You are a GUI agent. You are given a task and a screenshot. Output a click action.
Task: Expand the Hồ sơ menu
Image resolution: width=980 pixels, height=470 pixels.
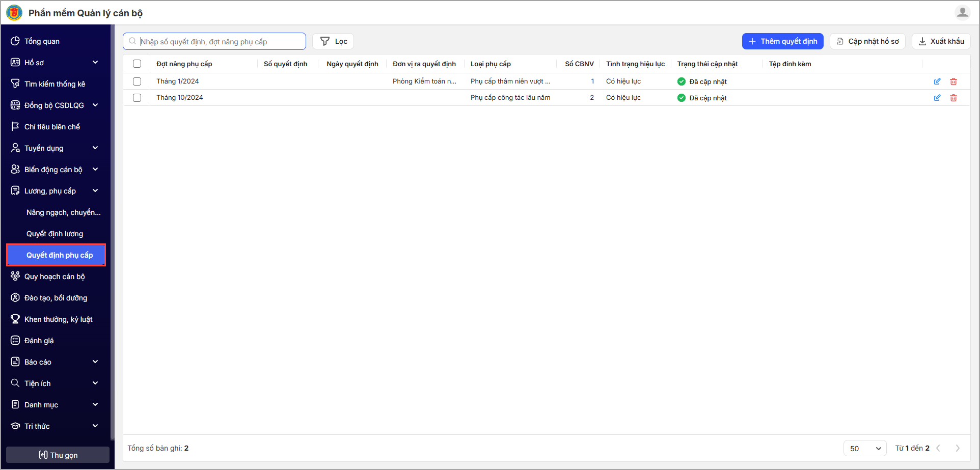(55, 63)
